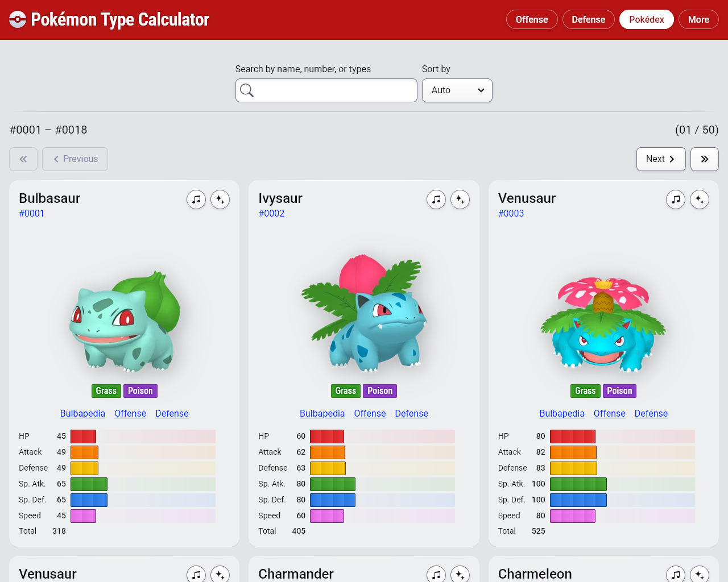The height and width of the screenshot is (582, 728).
Task: Go to Next page
Action: coord(660,159)
